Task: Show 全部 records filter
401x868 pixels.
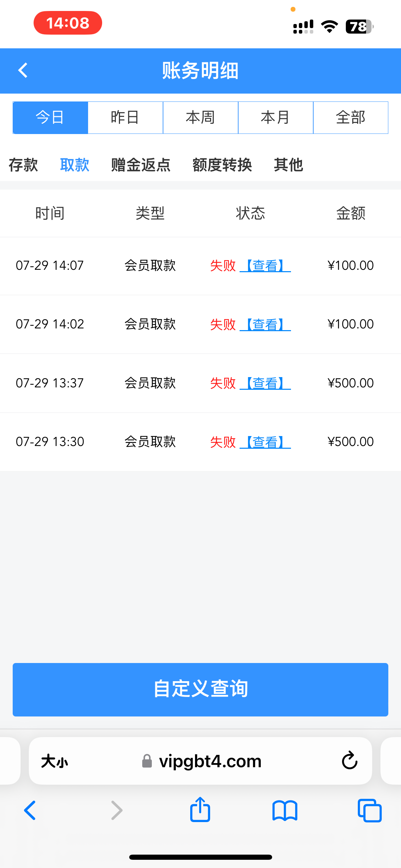Action: (x=351, y=118)
